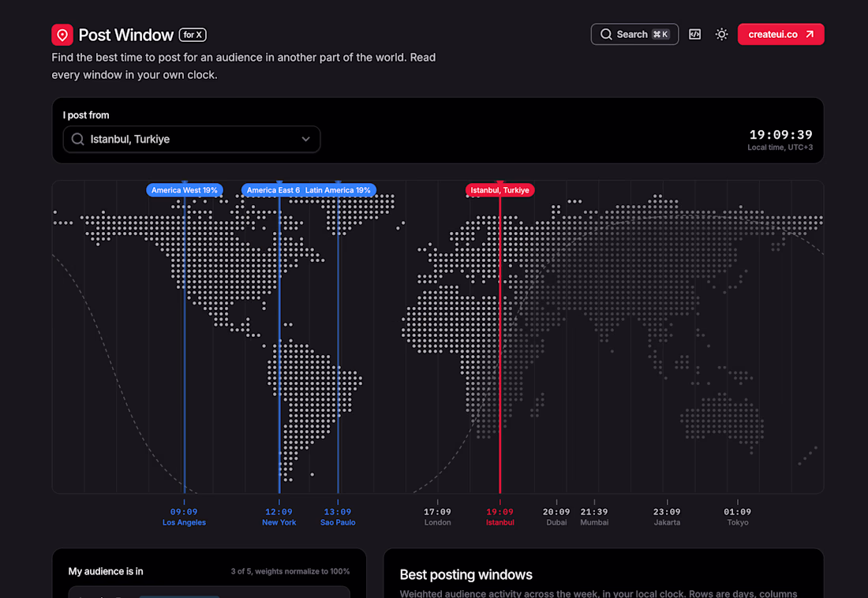Click the magnifier icon in location field
The image size is (868, 598).
pos(77,139)
